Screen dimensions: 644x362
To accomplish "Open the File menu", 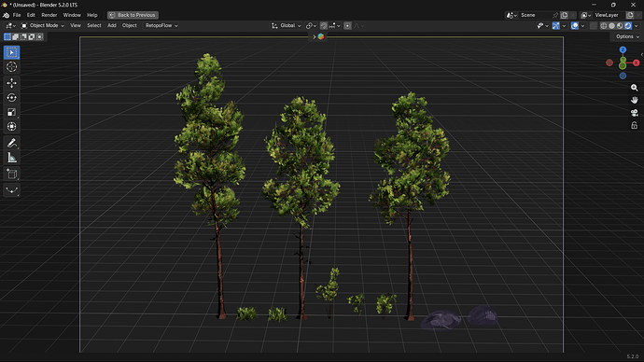I will (x=17, y=15).
